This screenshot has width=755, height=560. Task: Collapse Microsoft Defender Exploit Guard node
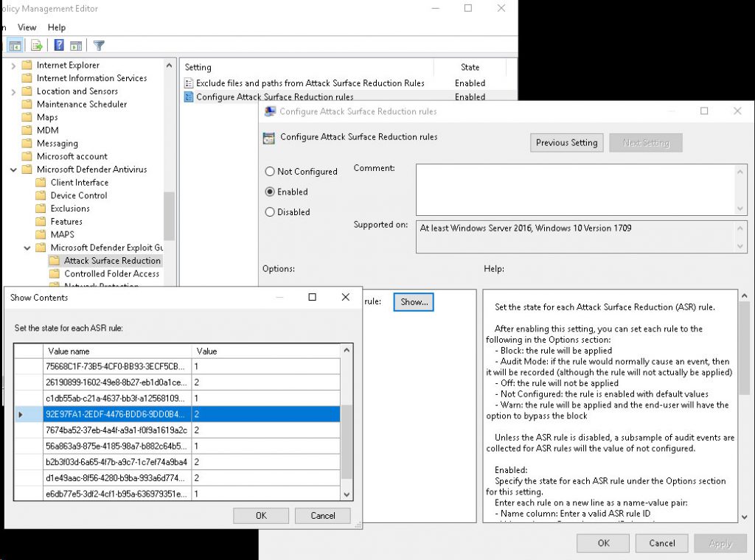(27, 248)
